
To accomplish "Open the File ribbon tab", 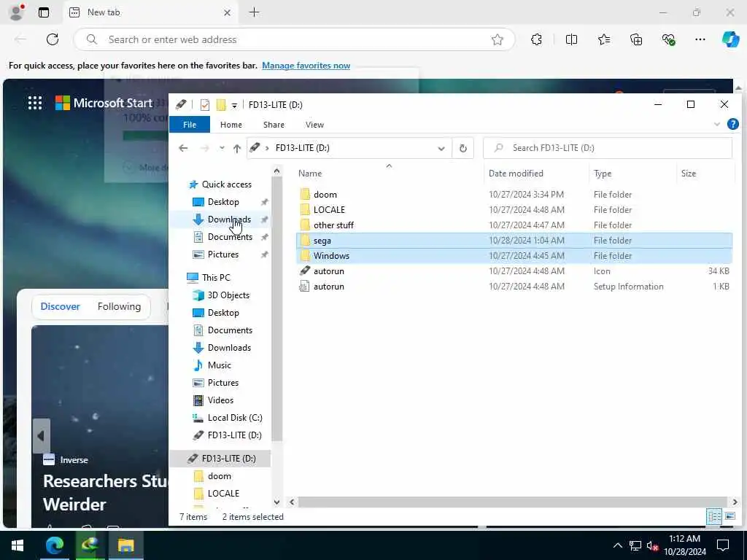I will pyautogui.click(x=190, y=125).
